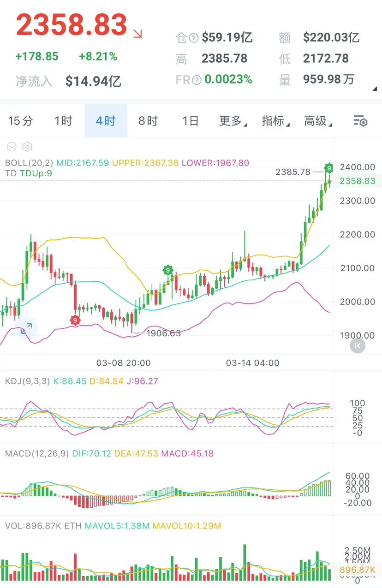Tap the green TD 9 marker at chart top
This screenshot has width=382, height=588.
[x=329, y=167]
